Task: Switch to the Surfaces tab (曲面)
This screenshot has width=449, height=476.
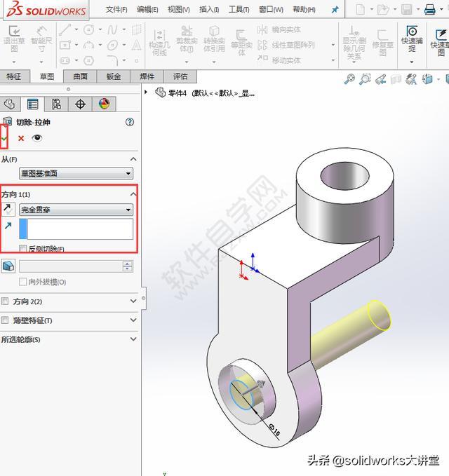Action: point(80,76)
